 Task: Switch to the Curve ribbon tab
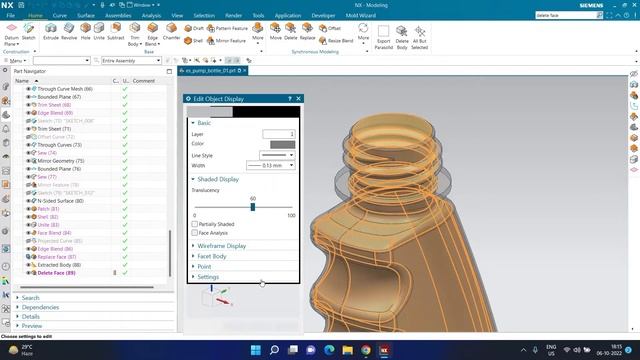(60, 16)
